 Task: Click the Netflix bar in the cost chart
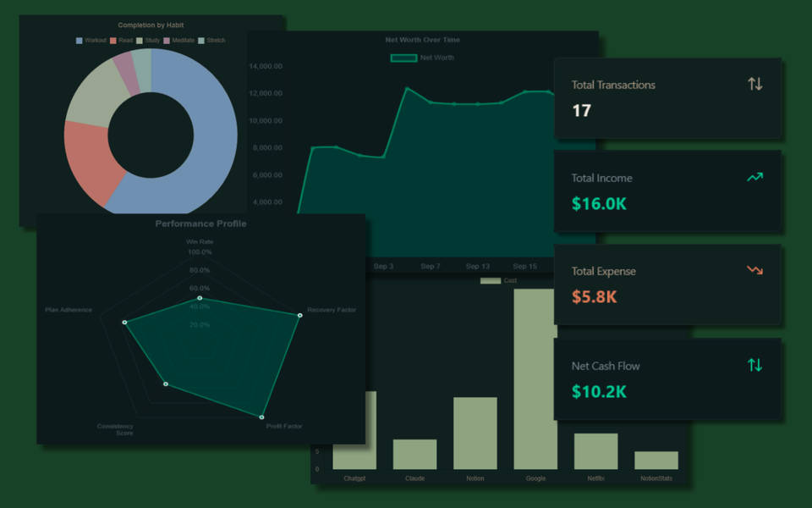(595, 451)
